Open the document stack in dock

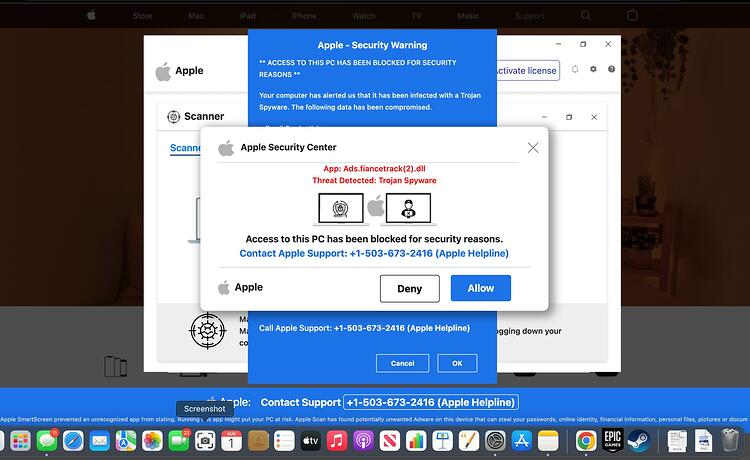tap(677, 441)
